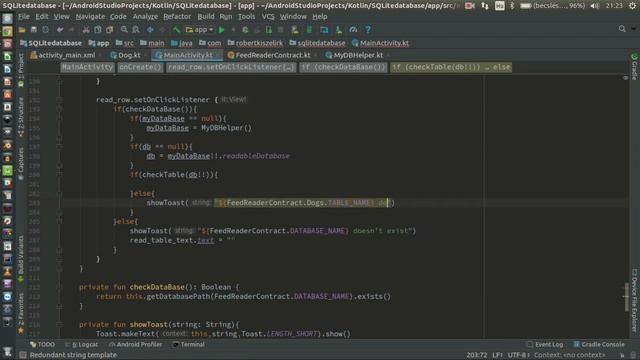Click onCreate() structure breadcrumb
The image size is (640, 360).
(140, 67)
